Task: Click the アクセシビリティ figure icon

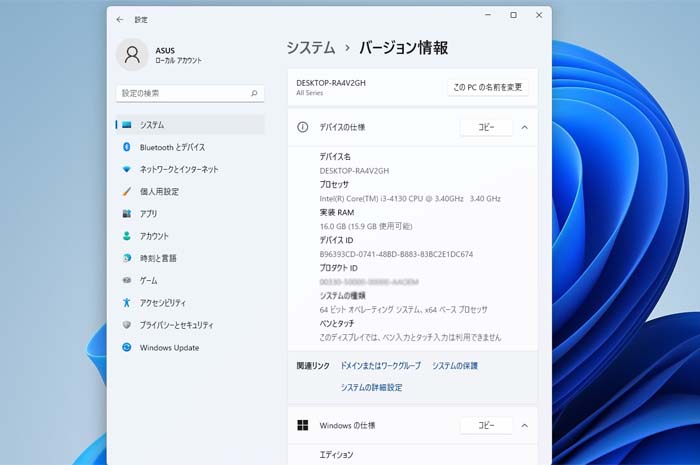Action: (127, 303)
